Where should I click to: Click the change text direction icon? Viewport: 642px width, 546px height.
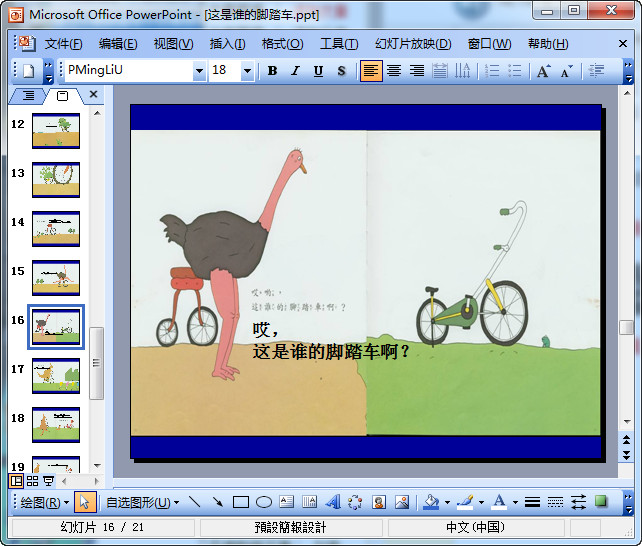pos(463,71)
